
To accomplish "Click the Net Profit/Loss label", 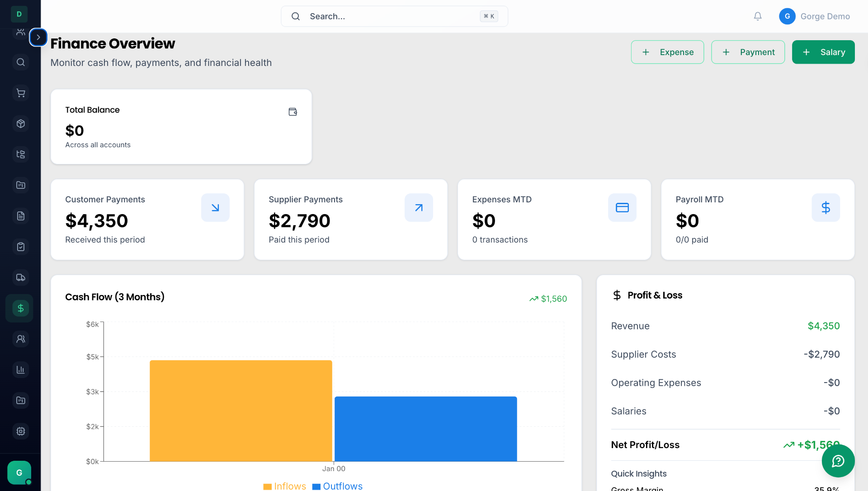I will click(x=645, y=444).
